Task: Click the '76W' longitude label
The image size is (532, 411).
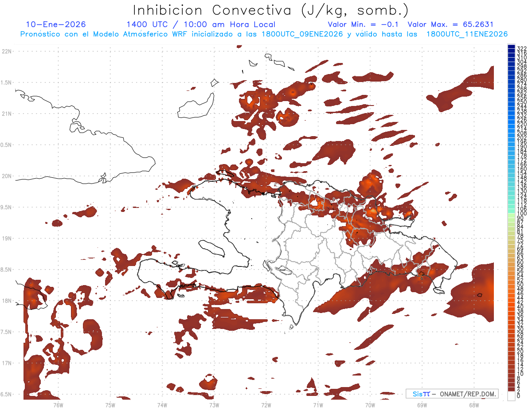Action: click(58, 405)
